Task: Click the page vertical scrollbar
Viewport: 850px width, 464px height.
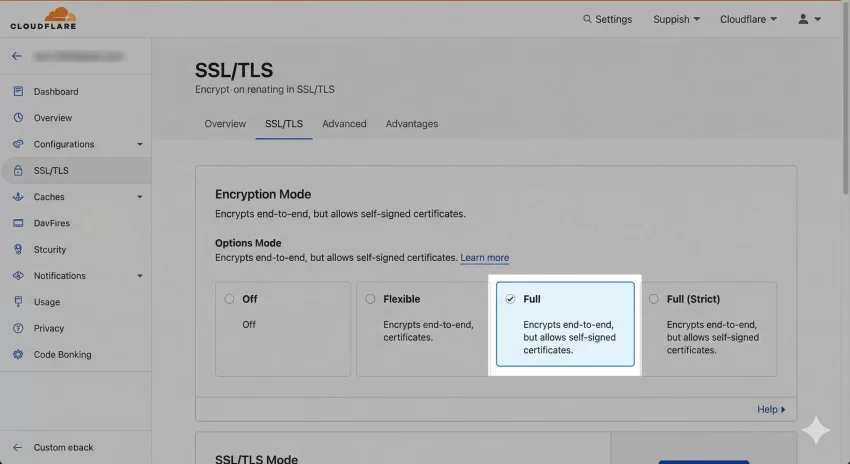Action: pos(846,98)
